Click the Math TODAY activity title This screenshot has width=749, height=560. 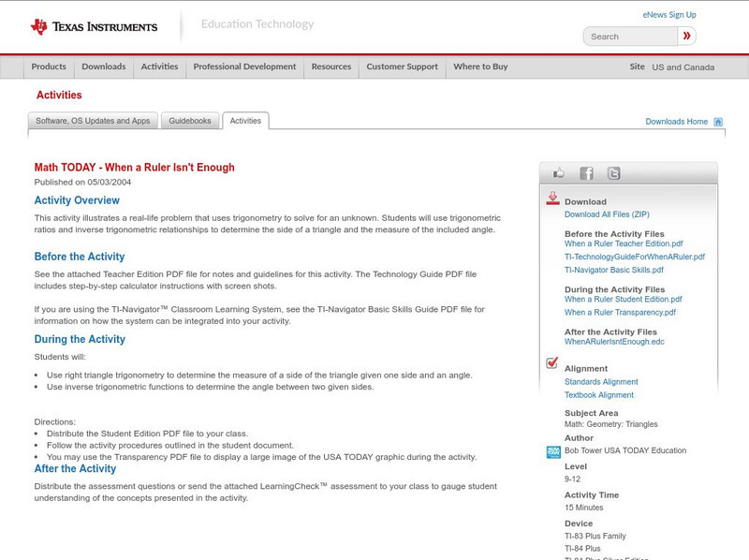pyautogui.click(x=134, y=168)
